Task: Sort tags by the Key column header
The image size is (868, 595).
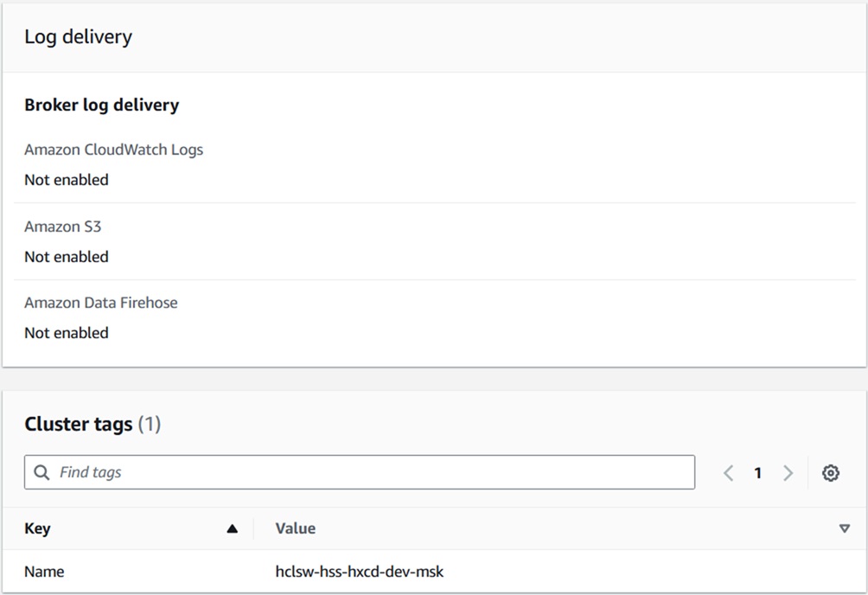Action: 38,528
